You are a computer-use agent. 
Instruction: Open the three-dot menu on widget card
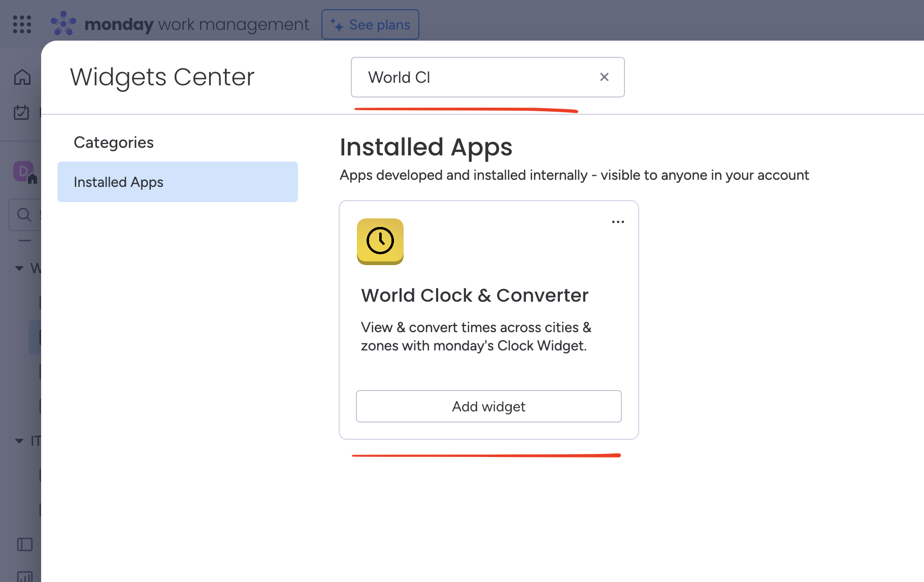(618, 222)
